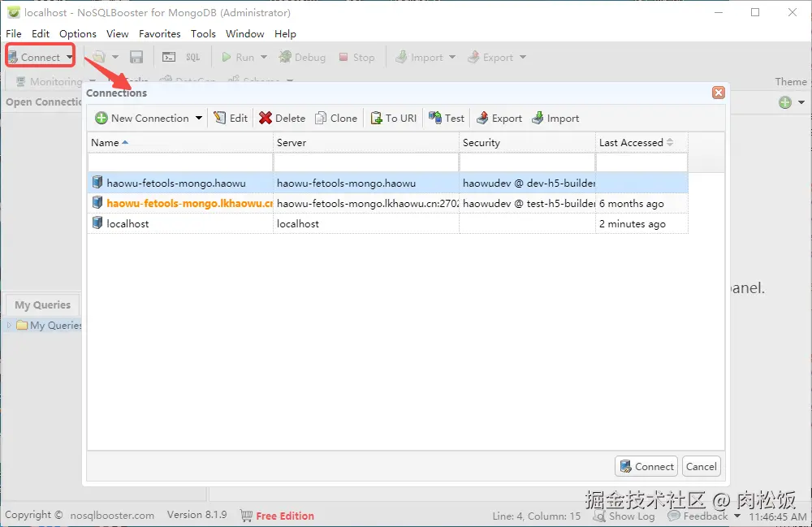Click Edit in the Connections toolbar
This screenshot has height=527, width=812.
pyautogui.click(x=231, y=118)
